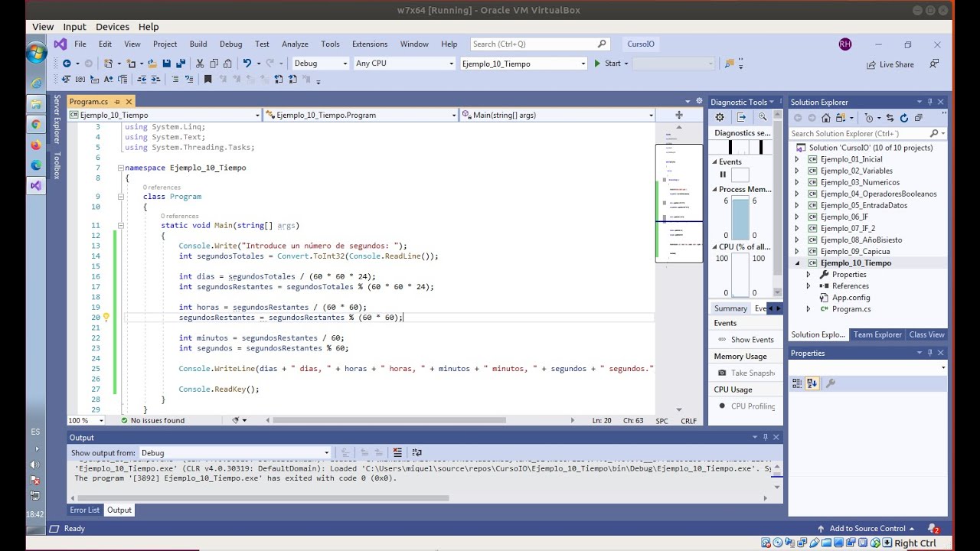This screenshot has width=980, height=551.
Task: Click the Sync with Active Document icon
Action: [x=890, y=118]
